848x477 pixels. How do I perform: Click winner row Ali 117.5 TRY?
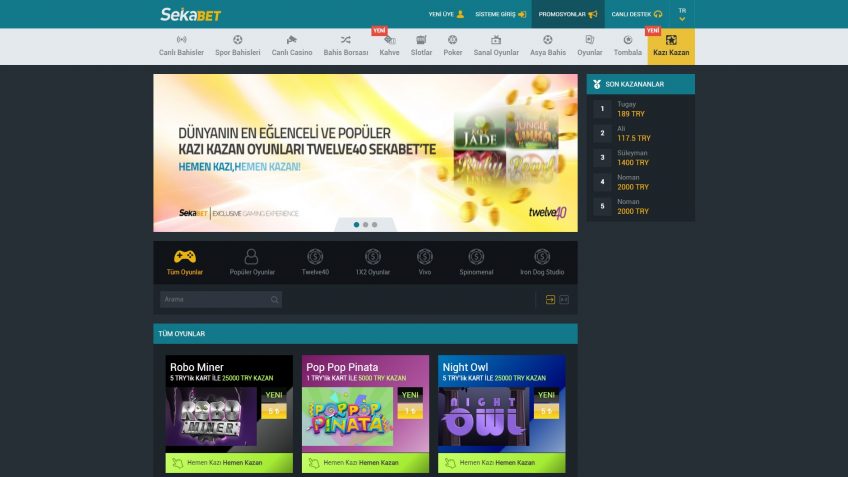pos(641,134)
